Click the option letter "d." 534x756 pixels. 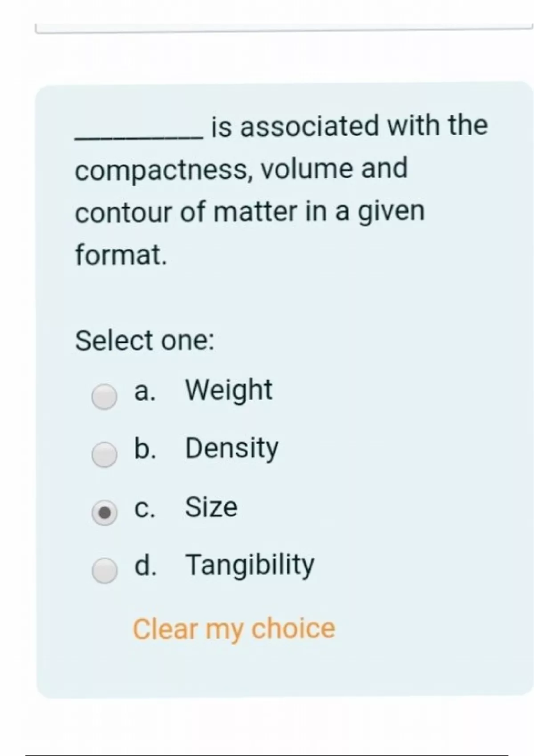coord(145,566)
